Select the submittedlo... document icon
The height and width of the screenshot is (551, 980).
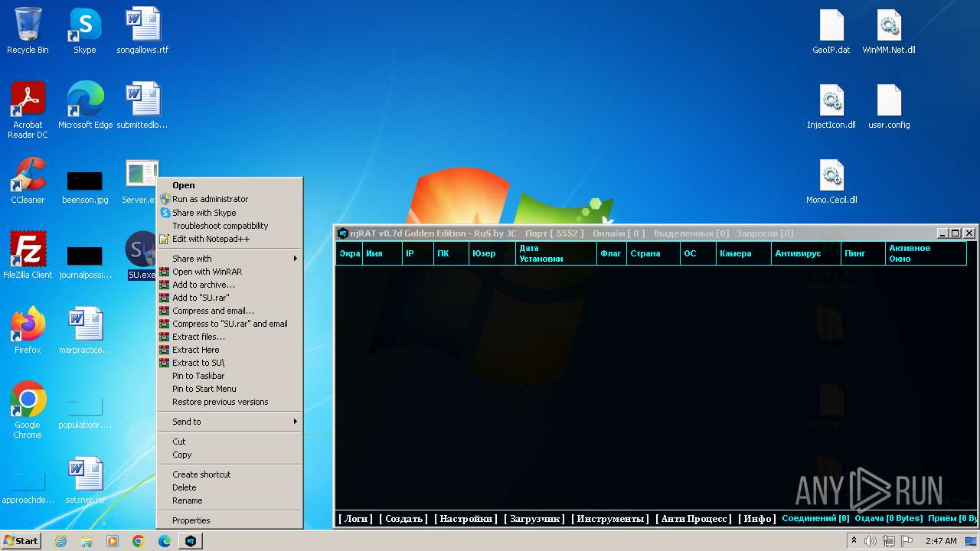142,106
